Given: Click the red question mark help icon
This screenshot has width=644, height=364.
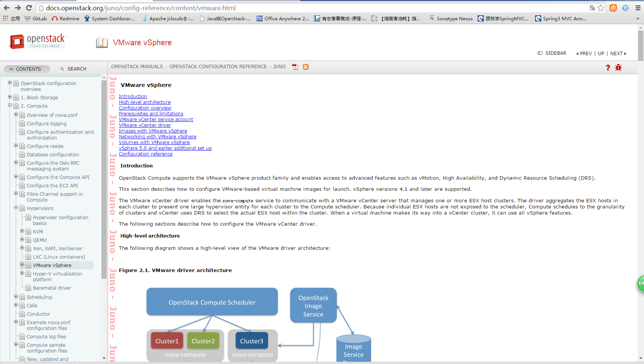Looking at the screenshot, I should 608,68.
